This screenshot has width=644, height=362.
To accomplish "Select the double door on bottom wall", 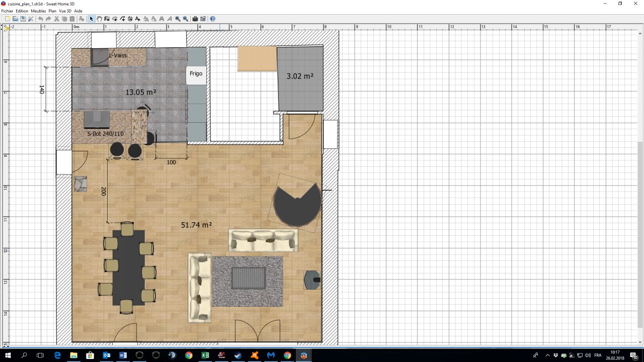I will tap(257, 331).
